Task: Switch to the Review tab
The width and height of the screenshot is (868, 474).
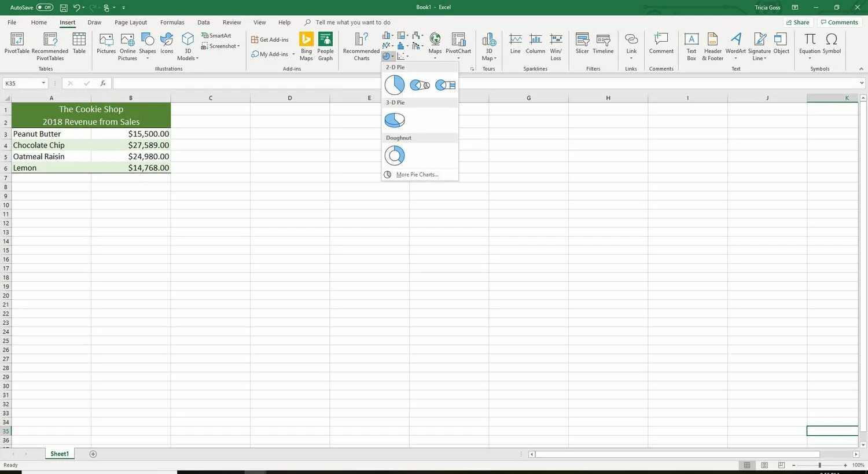Action: (x=232, y=23)
